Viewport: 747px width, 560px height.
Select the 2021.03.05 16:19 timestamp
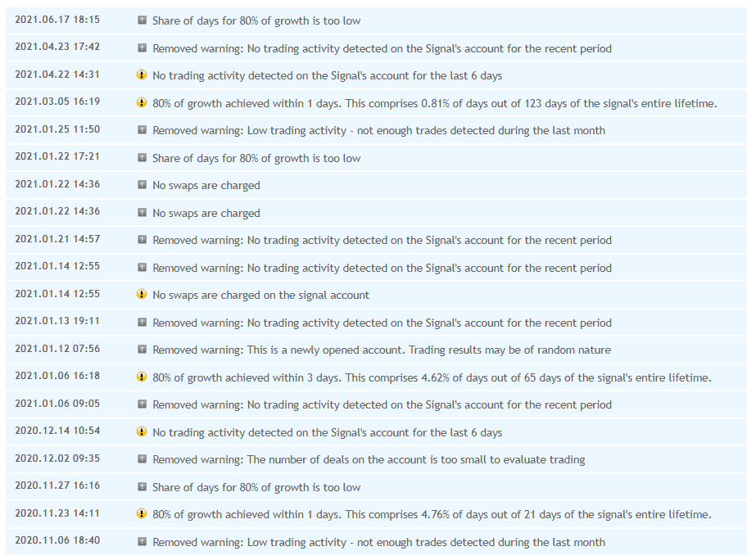pos(57,102)
